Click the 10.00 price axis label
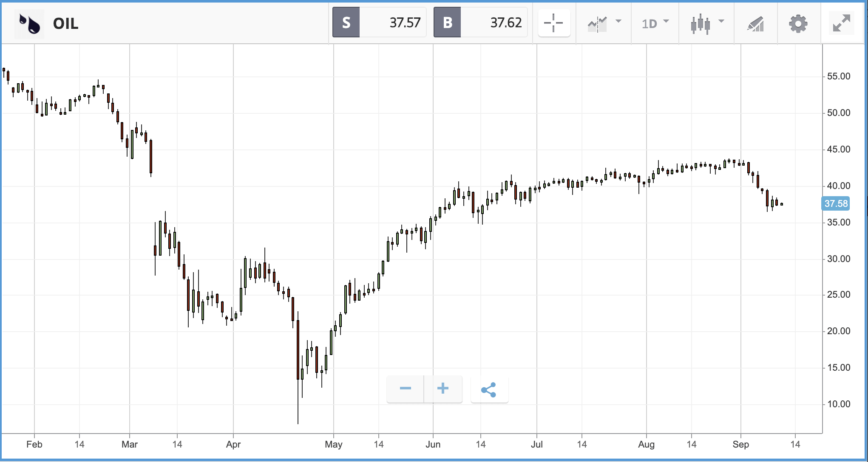 839,404
